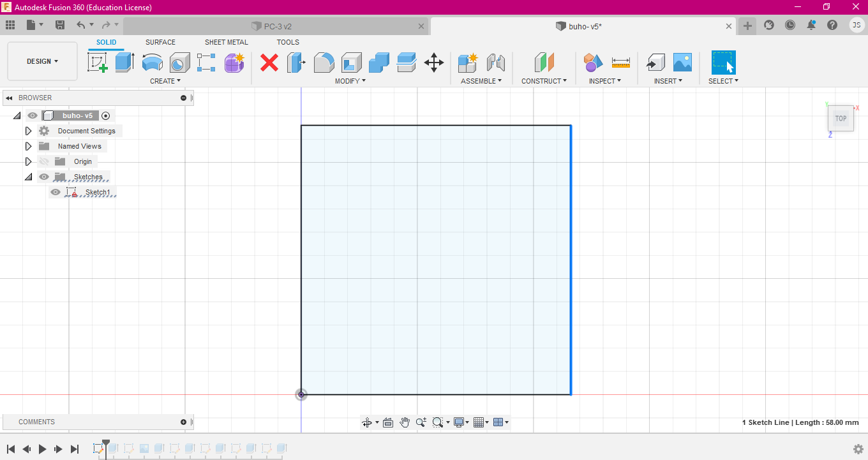Image resolution: width=868 pixels, height=460 pixels.
Task: Activate the buho- v5 component radio button
Action: 106,115
